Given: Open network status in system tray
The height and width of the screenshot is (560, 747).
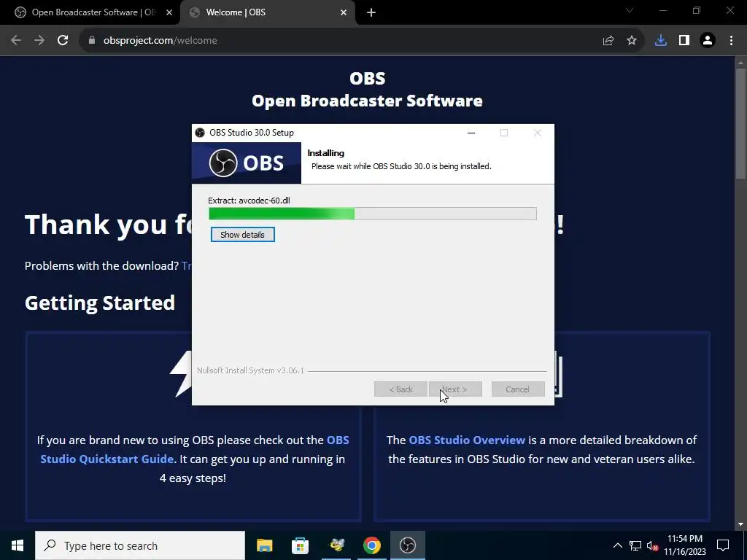Looking at the screenshot, I should point(635,545).
